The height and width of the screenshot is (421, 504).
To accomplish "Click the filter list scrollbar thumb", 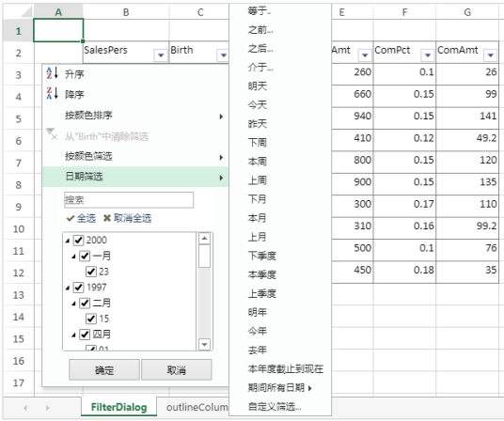I will [204, 256].
